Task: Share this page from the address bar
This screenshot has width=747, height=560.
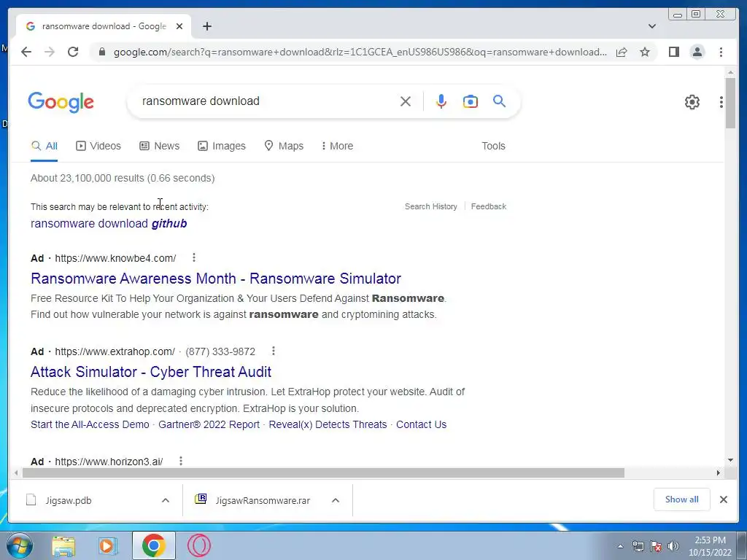Action: pos(622,52)
